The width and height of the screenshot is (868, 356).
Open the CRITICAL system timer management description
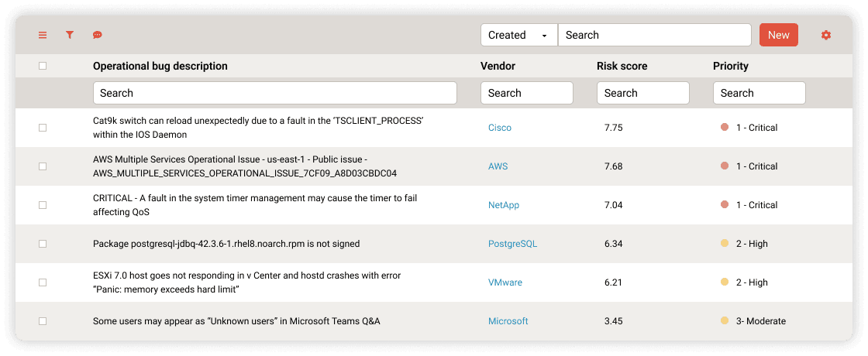tap(255, 205)
